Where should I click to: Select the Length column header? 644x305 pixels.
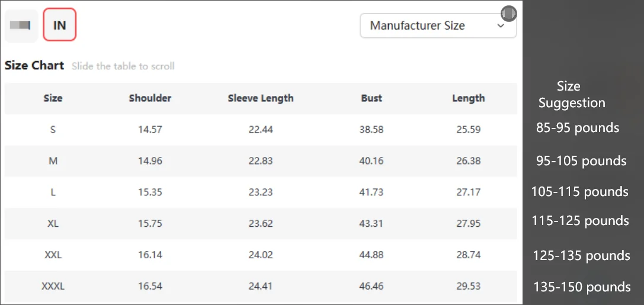tap(468, 98)
